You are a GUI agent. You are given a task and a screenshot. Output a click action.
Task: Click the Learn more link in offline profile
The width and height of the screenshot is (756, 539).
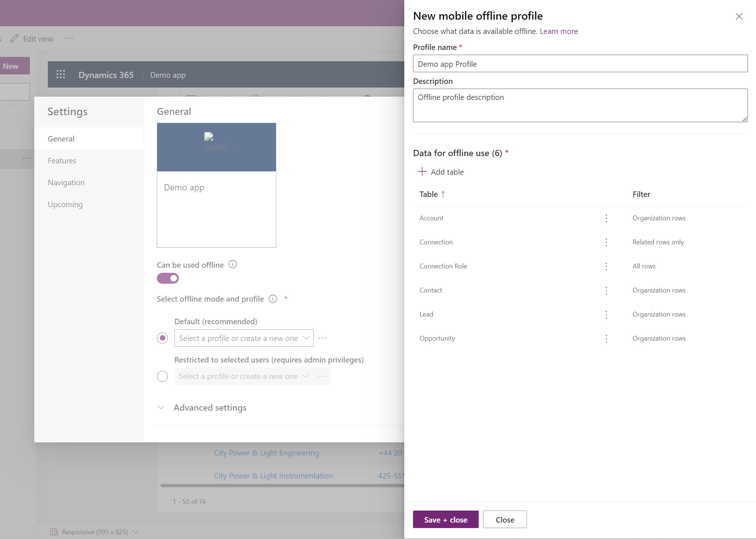(x=559, y=30)
